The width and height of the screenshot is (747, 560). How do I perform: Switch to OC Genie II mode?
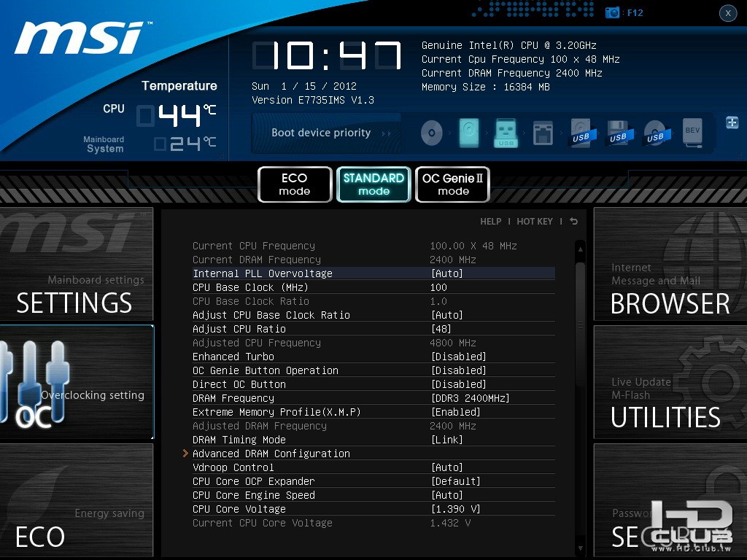tap(452, 184)
